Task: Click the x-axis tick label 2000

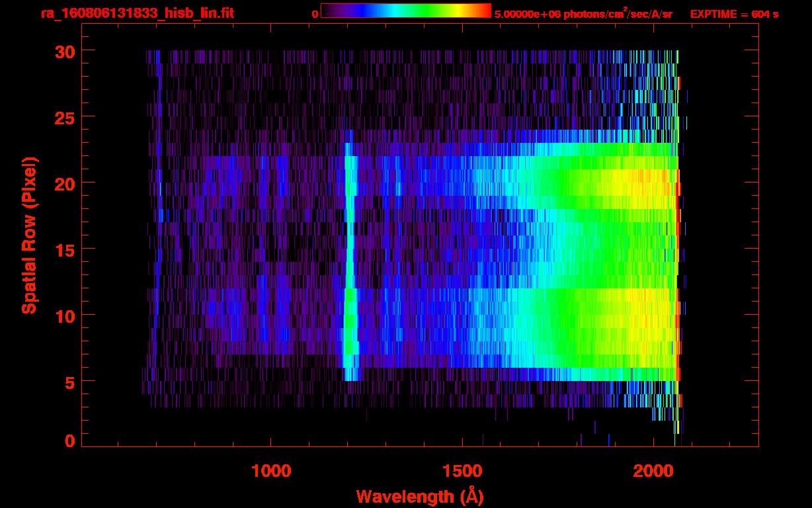Action: [653, 470]
